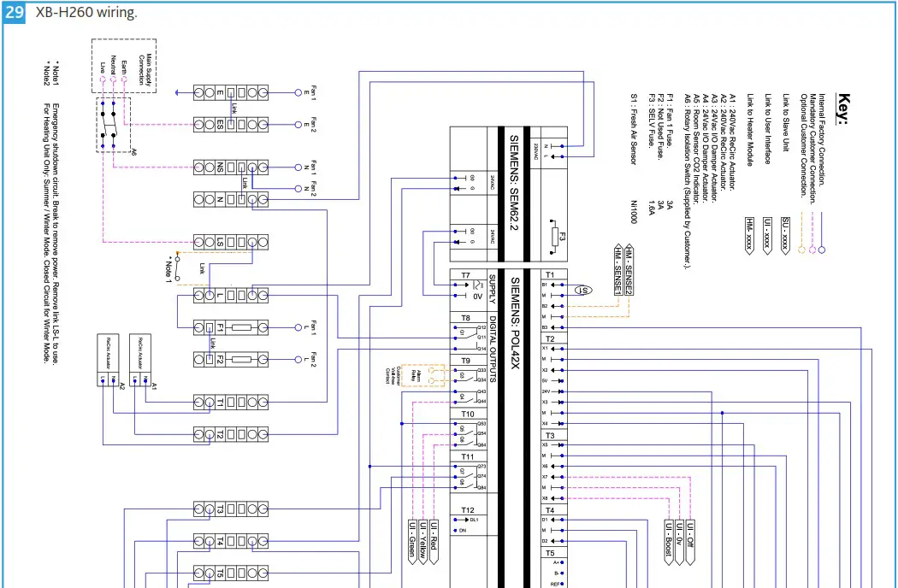This screenshot has height=588, width=898.
Task: Select the LS terminal block symbol
Action: coord(231,241)
